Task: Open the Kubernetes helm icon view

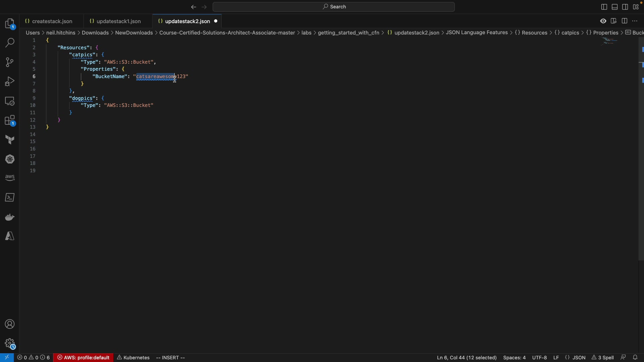Action: (x=10, y=159)
